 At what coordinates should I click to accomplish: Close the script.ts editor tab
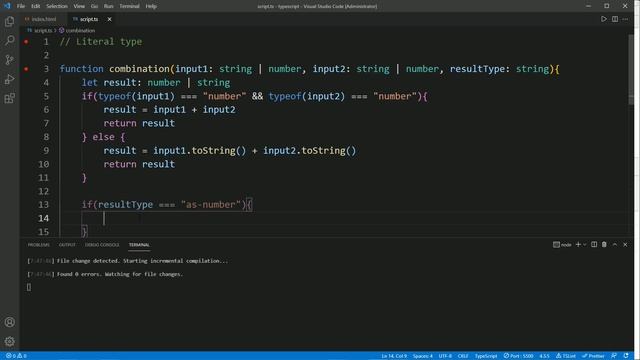point(109,19)
